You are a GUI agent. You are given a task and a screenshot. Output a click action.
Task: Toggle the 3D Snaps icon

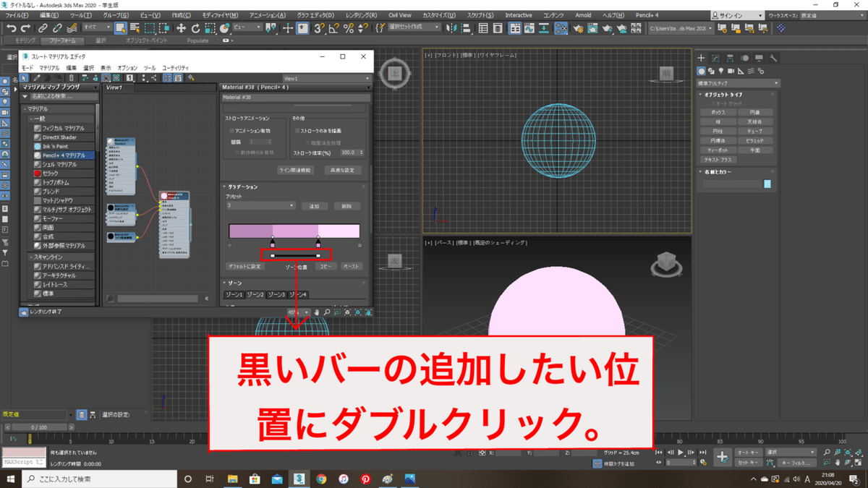click(319, 28)
